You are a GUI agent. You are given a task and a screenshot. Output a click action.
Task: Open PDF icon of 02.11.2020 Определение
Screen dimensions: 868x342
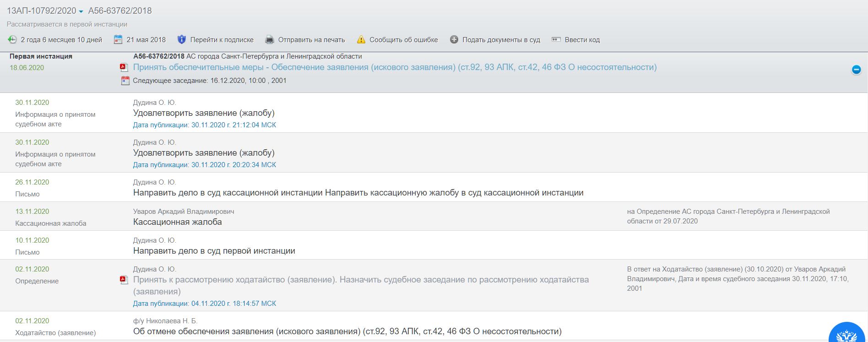(124, 280)
